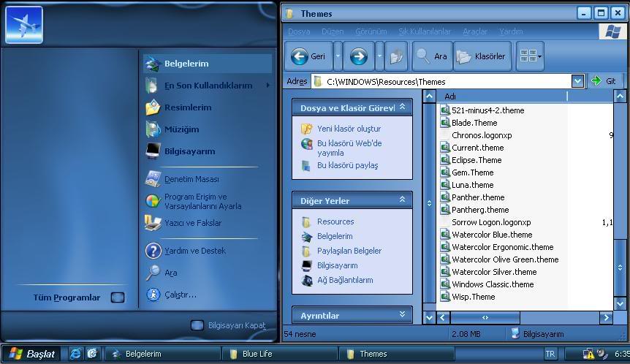Select 521-minus4-2.theme file
The width and height of the screenshot is (630, 364).
[x=482, y=110]
